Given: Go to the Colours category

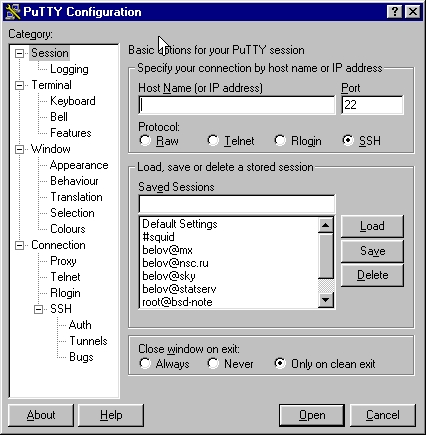Looking at the screenshot, I should click(68, 229).
